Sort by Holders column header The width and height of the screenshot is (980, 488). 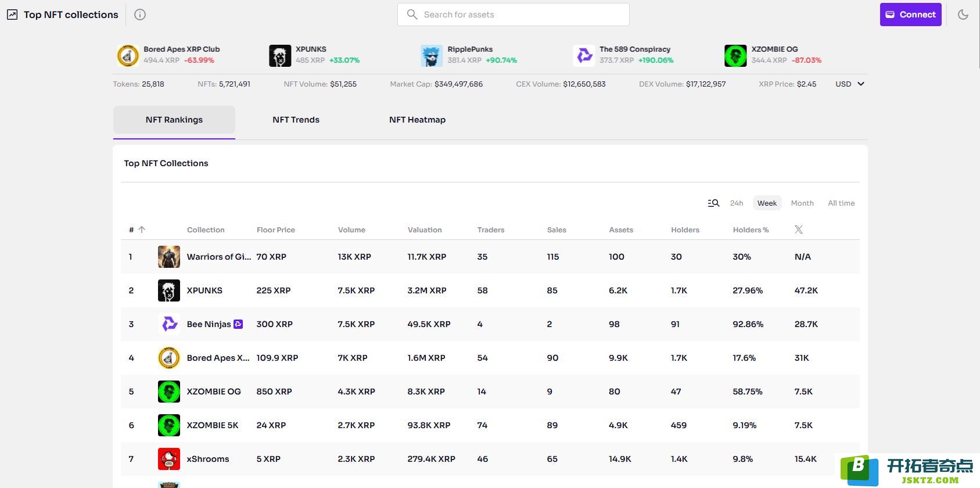pos(685,230)
